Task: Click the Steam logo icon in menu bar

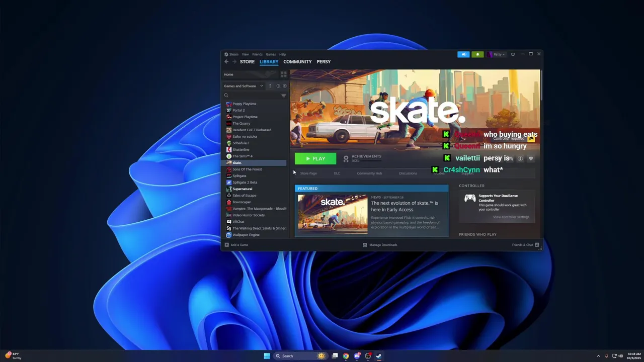Action: click(x=226, y=54)
